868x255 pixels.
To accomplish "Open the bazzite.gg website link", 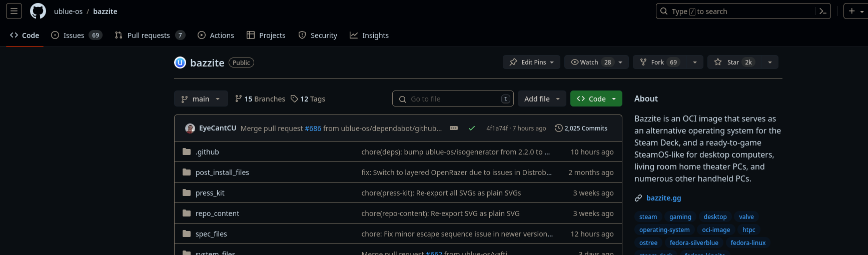I will 663,198.
